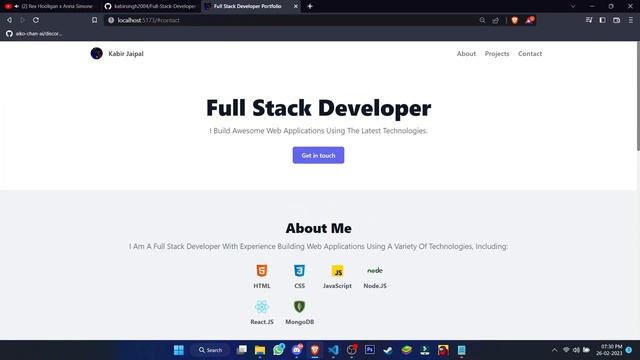The image size is (640, 360).
Task: Expand the system tray hidden icons chevron
Action: 554,350
